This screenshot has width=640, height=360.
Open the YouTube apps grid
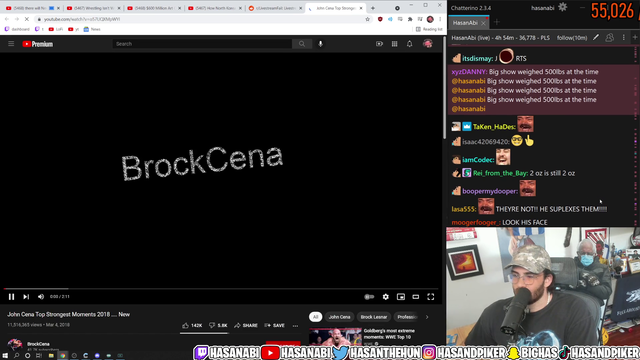pyautogui.click(x=394, y=44)
